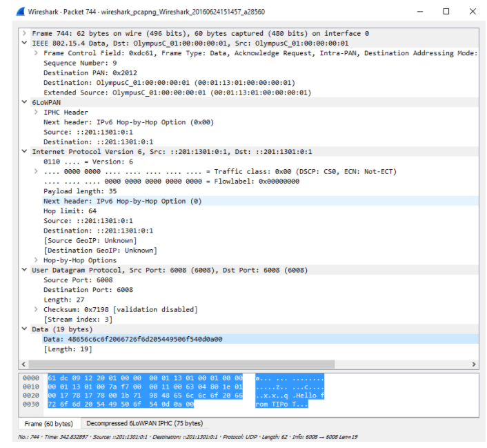
Task: Collapse the 6LoWPAN section
Action: point(24,102)
